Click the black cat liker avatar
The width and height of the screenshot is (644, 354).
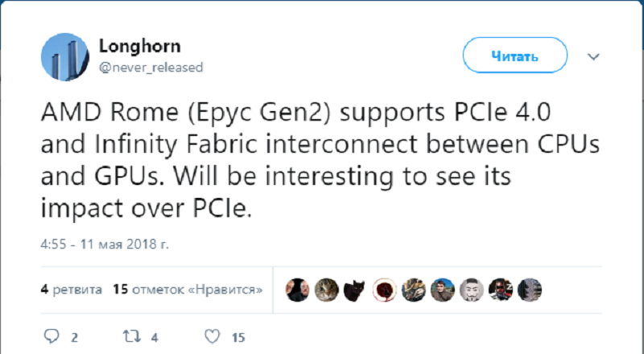tap(355, 289)
